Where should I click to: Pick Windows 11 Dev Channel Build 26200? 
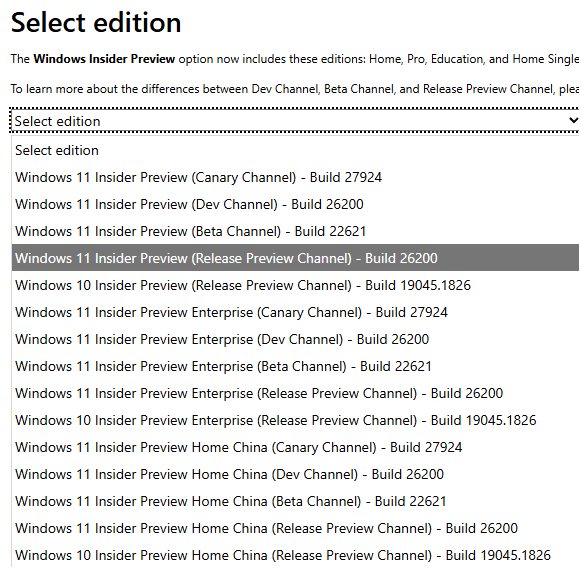click(295, 204)
